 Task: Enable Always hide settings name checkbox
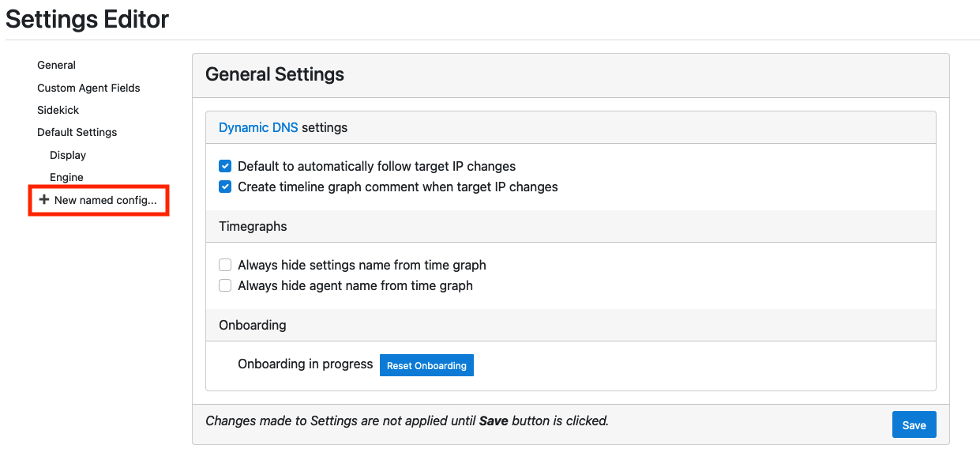(x=225, y=265)
